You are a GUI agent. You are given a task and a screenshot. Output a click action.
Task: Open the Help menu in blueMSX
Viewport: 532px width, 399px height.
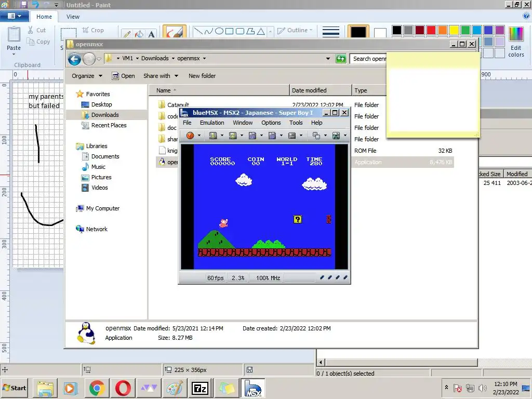click(x=316, y=123)
